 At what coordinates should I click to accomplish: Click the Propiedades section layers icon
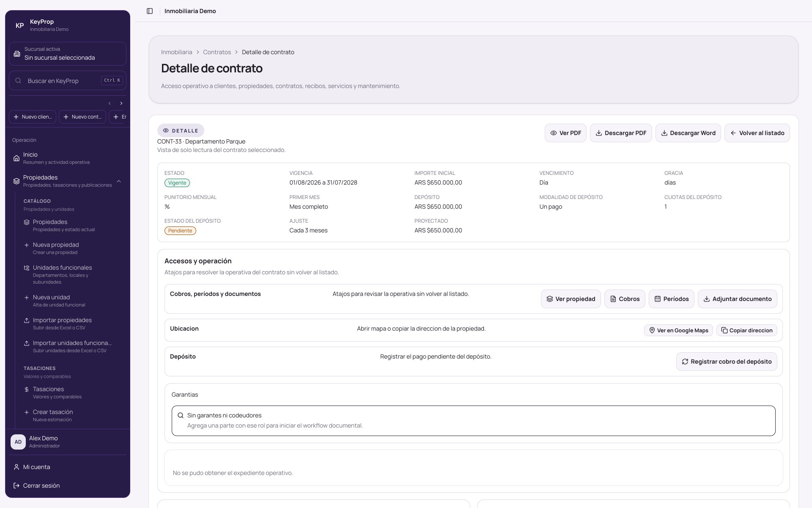tap(16, 181)
